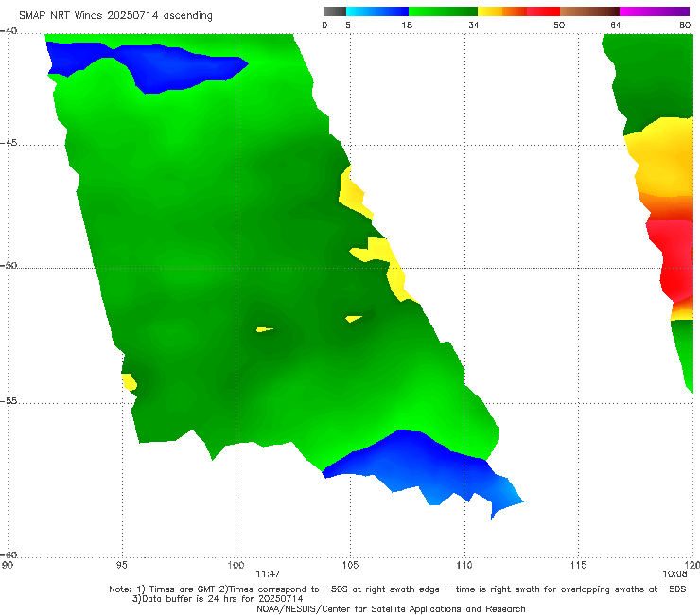Click the 'Times are GMT' note line

397,589
